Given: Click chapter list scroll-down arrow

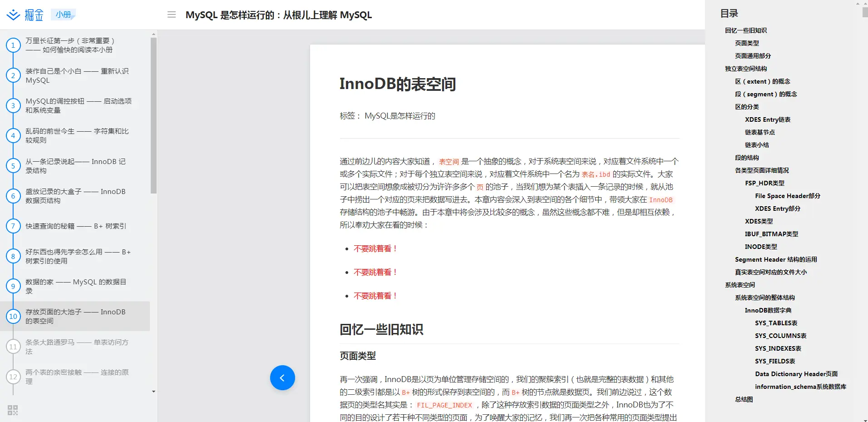Looking at the screenshot, I should click(153, 392).
